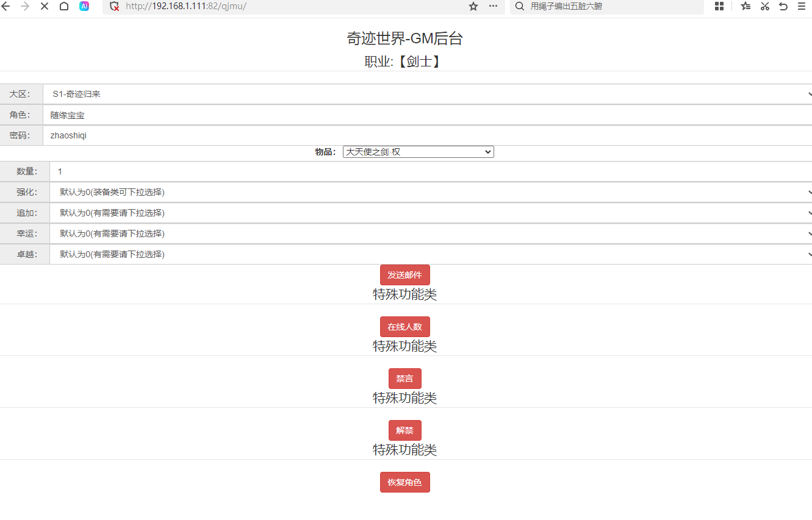
Task: Stop page loading with the X icon
Action: click(x=45, y=6)
